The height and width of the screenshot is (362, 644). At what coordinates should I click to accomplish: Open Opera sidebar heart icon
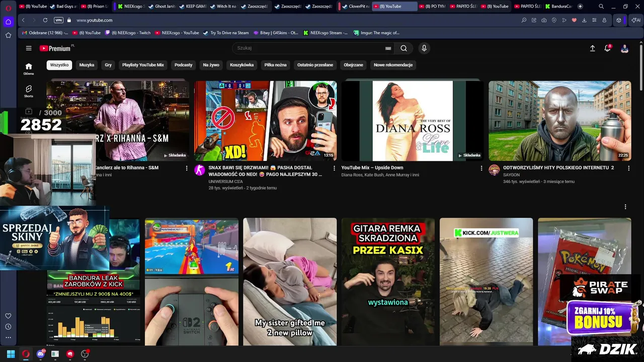tap(8, 316)
